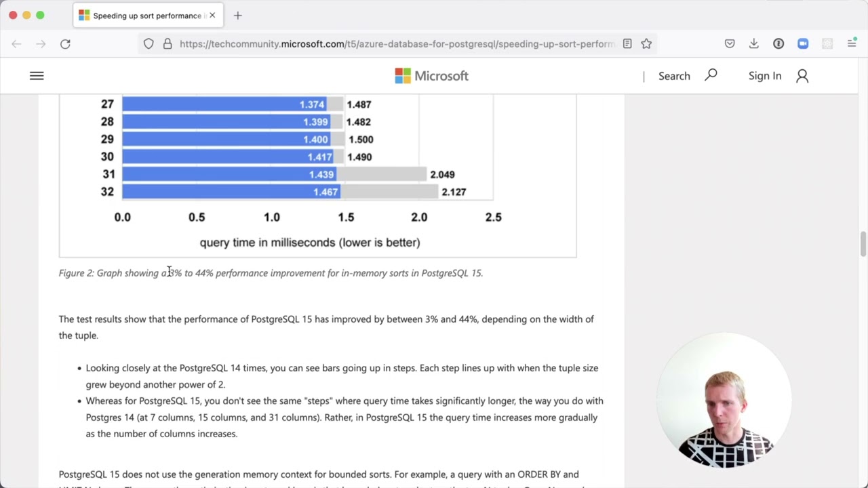Click the Microsoft logo
The image size is (868, 488).
point(432,76)
